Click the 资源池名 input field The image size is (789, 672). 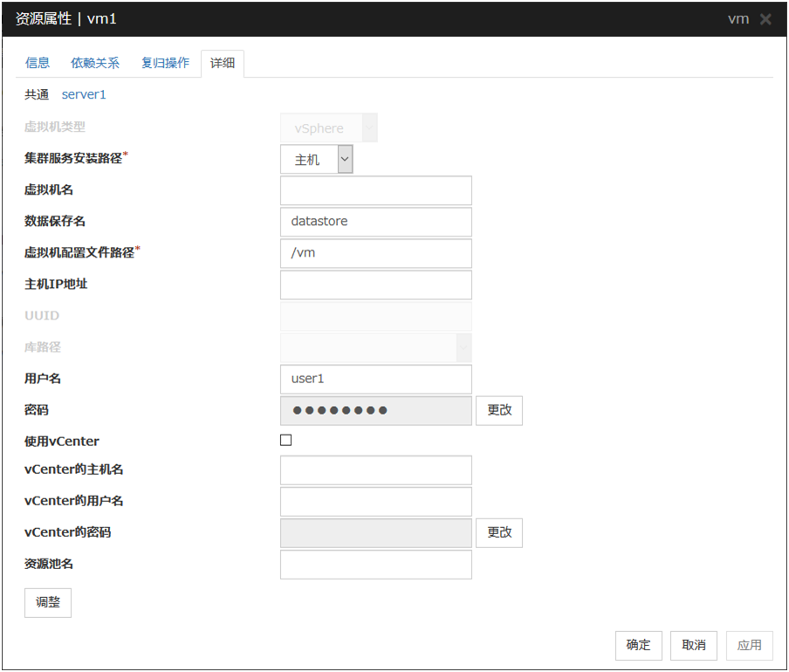click(375, 564)
